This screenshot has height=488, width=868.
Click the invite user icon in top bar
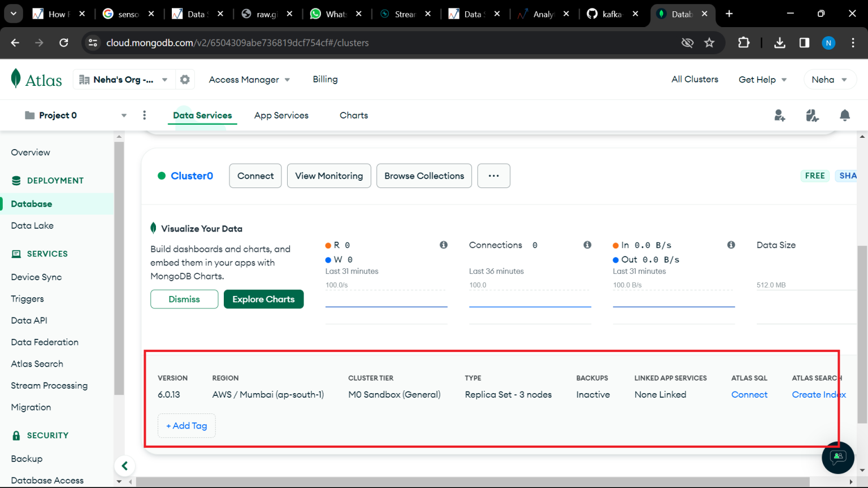[x=780, y=115]
